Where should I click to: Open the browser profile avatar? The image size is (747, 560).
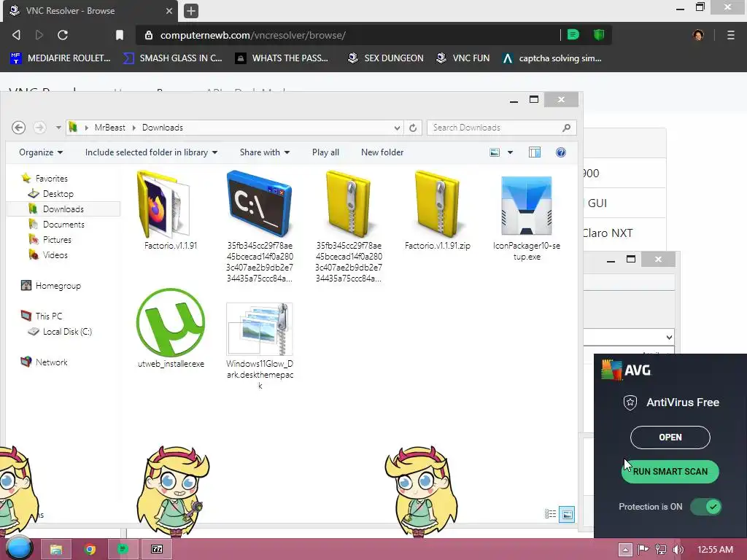click(x=698, y=35)
